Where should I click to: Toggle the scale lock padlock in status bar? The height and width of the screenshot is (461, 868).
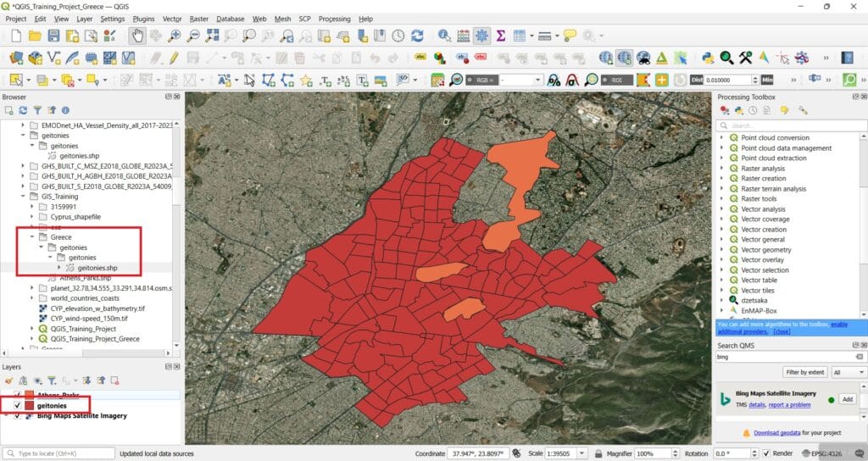(598, 453)
